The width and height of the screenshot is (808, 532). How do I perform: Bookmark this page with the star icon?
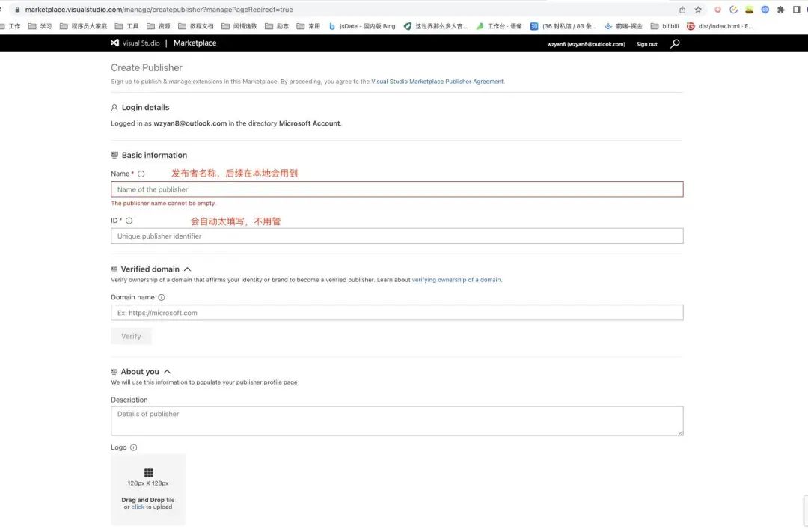[x=698, y=10]
